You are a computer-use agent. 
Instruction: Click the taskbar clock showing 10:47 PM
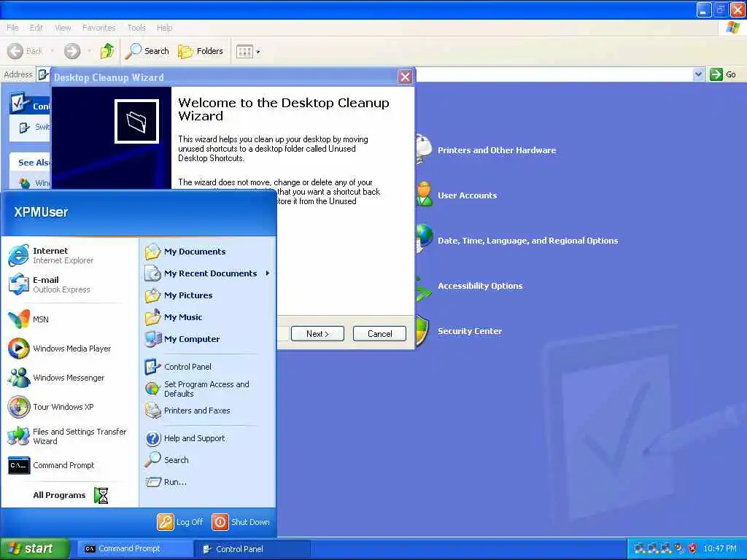point(720,548)
